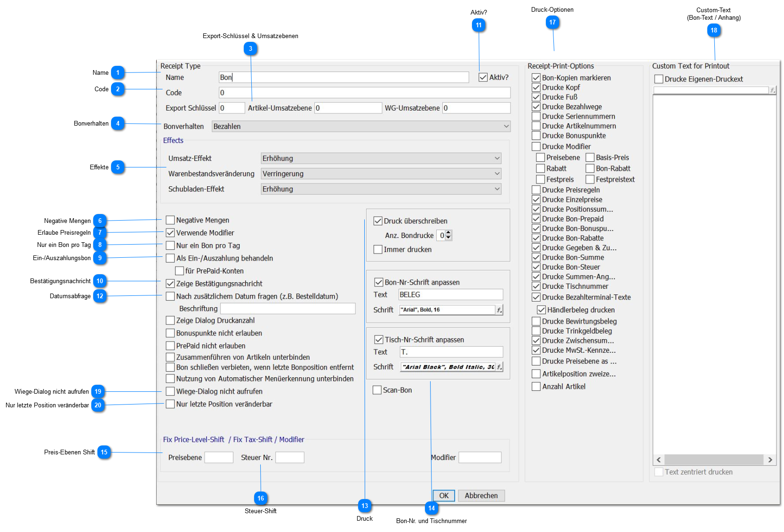Viewport: 784px width, 532px height.
Task: Toggle Tisch-Nr-Schrift anpassen checkbox
Action: point(379,340)
